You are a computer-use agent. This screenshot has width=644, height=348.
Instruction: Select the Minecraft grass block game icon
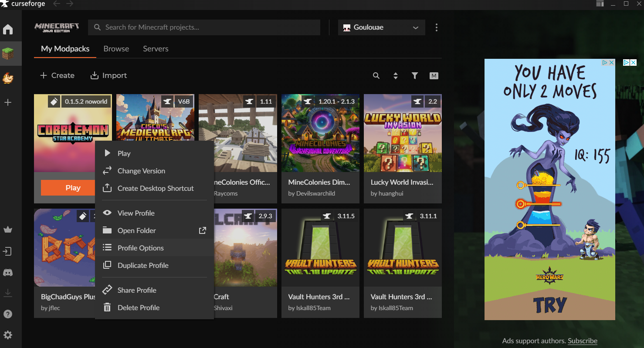pyautogui.click(x=8, y=54)
